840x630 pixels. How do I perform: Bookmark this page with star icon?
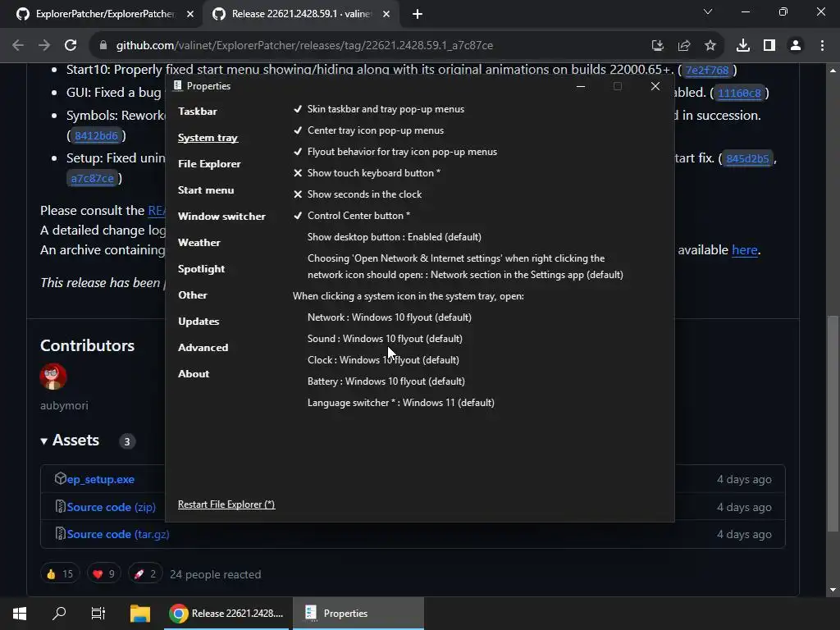point(710,46)
